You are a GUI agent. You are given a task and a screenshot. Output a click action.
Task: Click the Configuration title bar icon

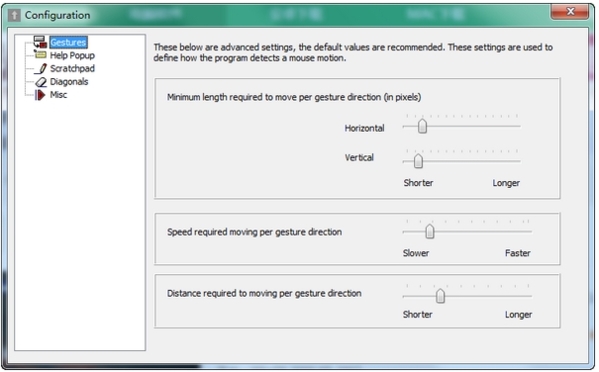[14, 15]
